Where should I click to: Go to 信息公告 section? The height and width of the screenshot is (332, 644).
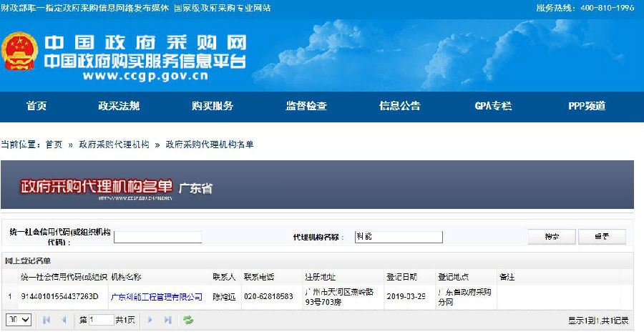(x=399, y=106)
